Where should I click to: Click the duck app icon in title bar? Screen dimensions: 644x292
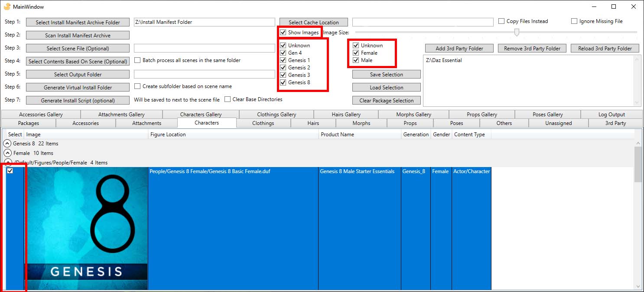(x=7, y=7)
